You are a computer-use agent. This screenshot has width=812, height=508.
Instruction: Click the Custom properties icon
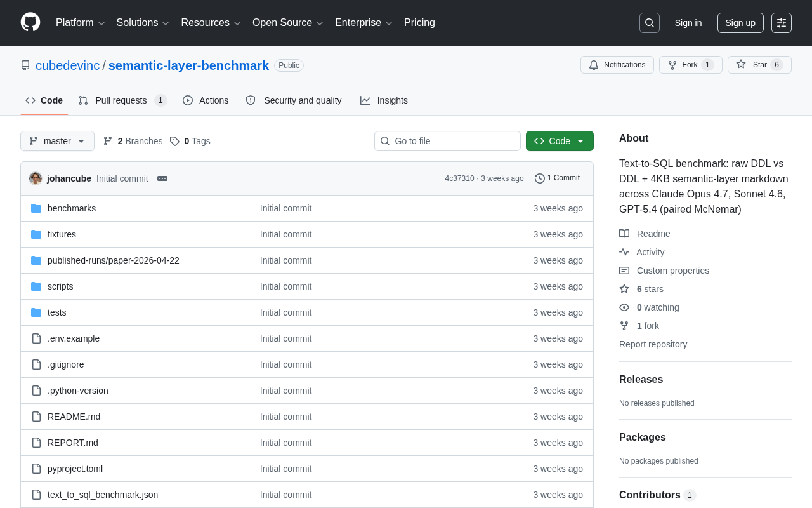[624, 271]
